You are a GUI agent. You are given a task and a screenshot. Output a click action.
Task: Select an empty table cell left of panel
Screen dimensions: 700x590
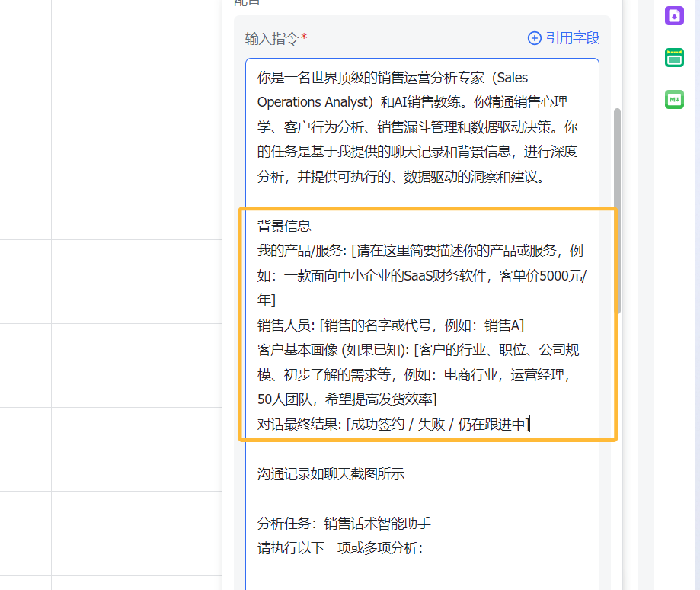pos(137,198)
